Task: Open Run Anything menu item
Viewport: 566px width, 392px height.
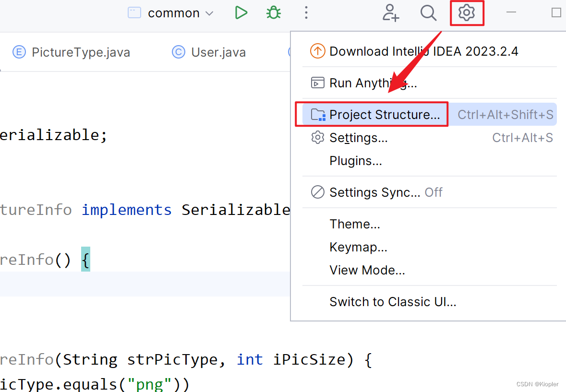Action: (429, 83)
